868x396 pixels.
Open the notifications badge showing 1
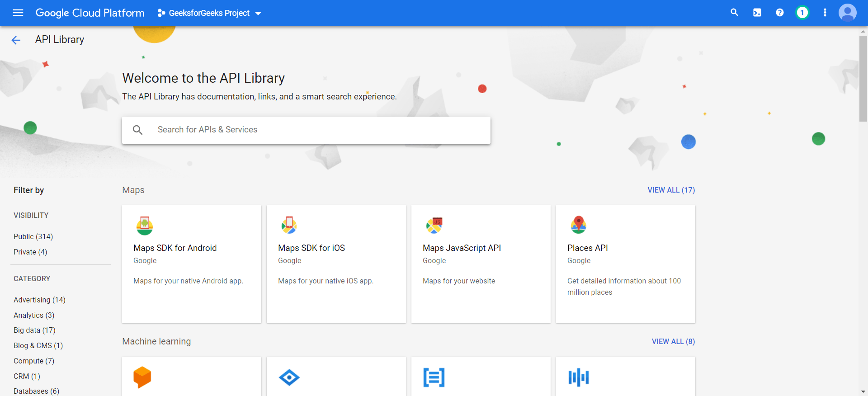(x=802, y=13)
